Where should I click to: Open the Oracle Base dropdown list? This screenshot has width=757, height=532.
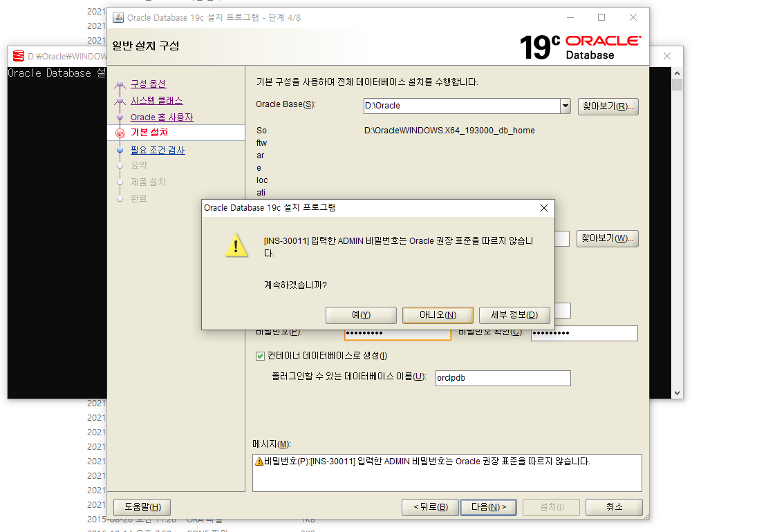coord(565,106)
